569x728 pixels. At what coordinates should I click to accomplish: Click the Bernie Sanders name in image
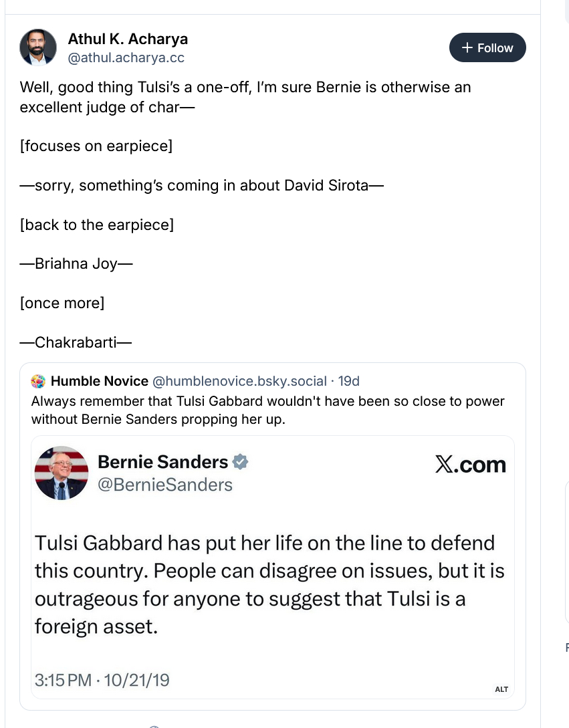(162, 462)
